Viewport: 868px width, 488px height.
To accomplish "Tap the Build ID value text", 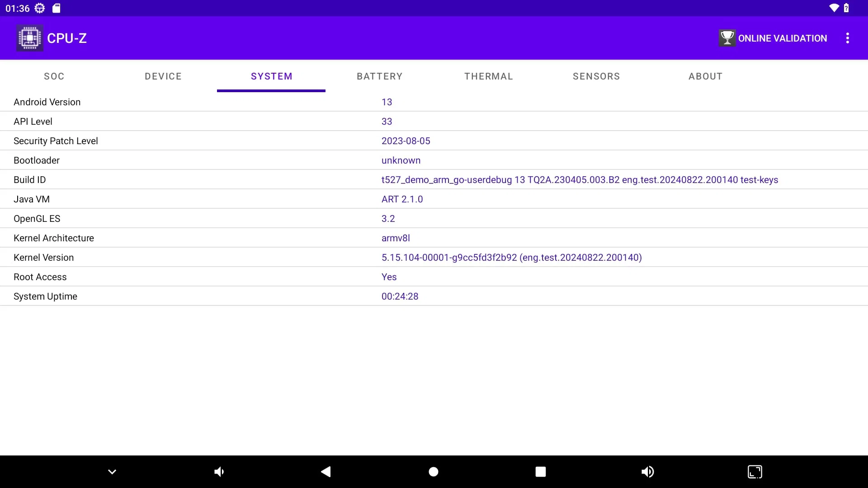I will click(580, 180).
